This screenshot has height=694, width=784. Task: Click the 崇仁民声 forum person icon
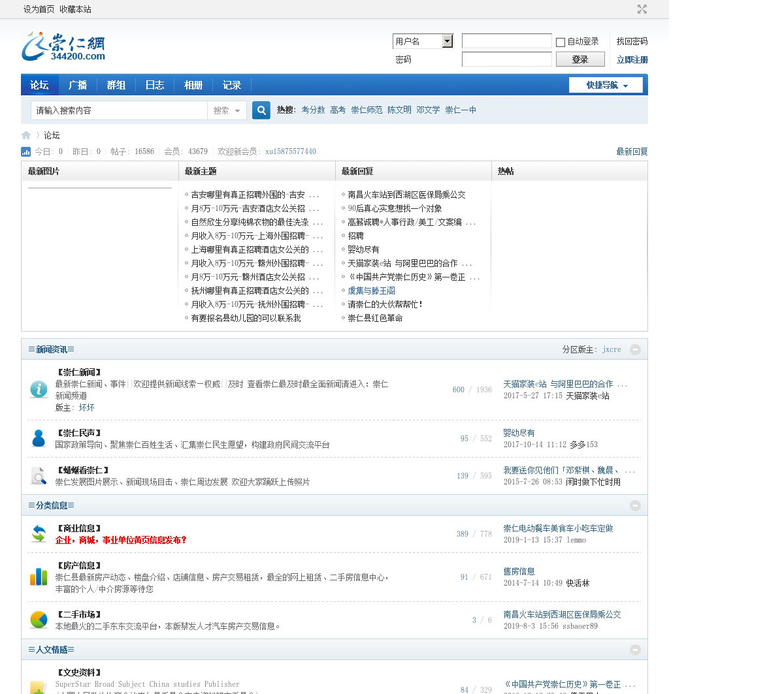(x=39, y=438)
